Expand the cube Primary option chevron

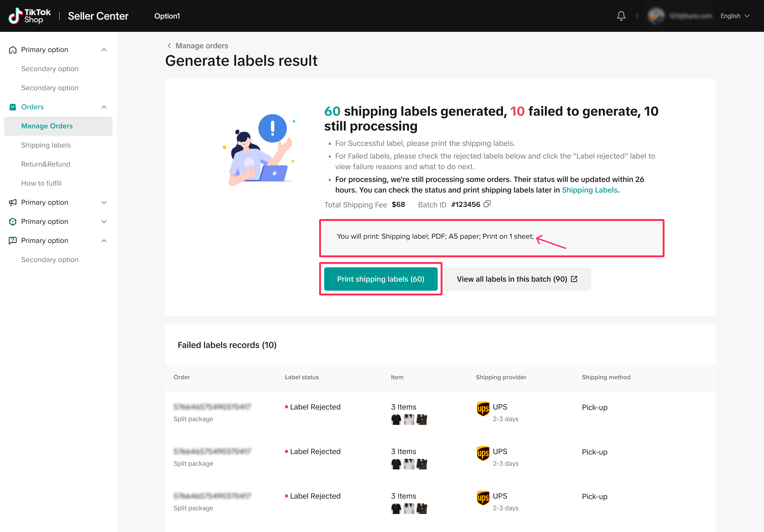pos(104,222)
